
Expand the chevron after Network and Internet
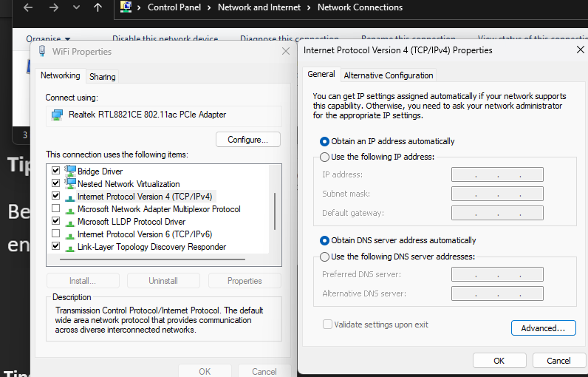(x=309, y=7)
